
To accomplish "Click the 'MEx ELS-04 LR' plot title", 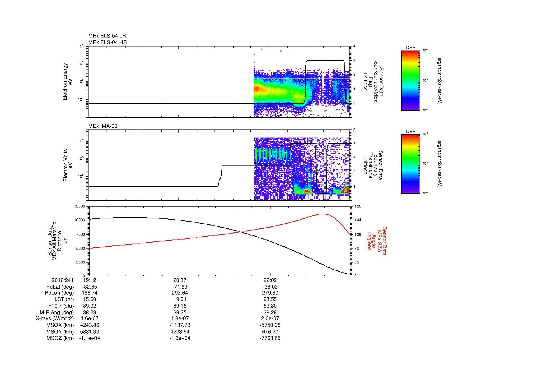I will [x=107, y=36].
